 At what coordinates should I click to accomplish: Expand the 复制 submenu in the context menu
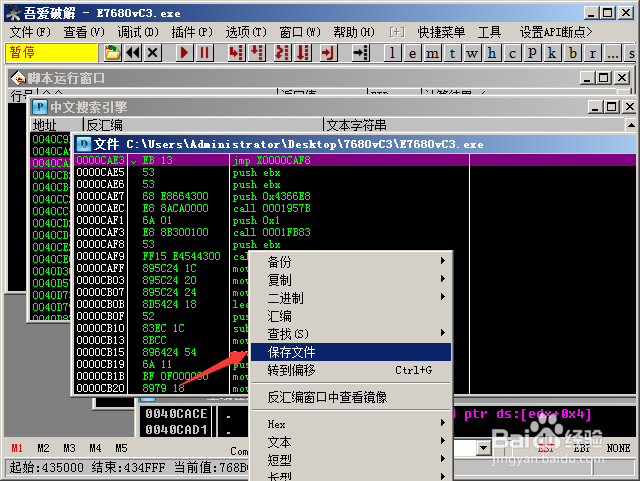tap(351, 280)
